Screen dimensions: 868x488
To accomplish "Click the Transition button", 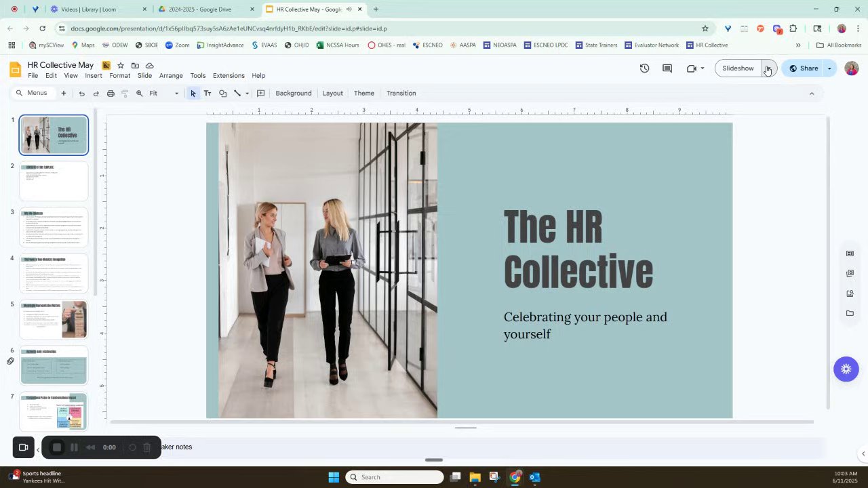I will (401, 94).
